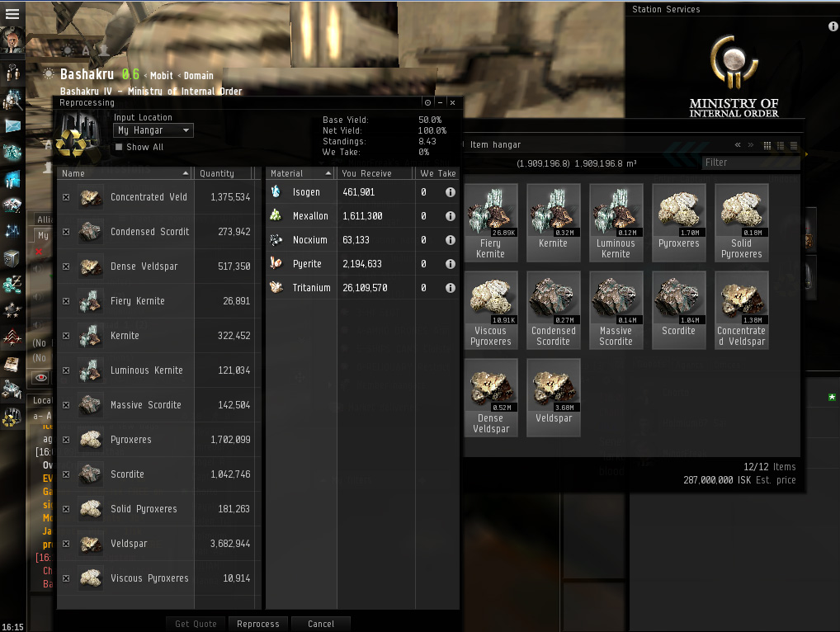
Task: Sort by Material column arrow
Action: pyautogui.click(x=328, y=173)
